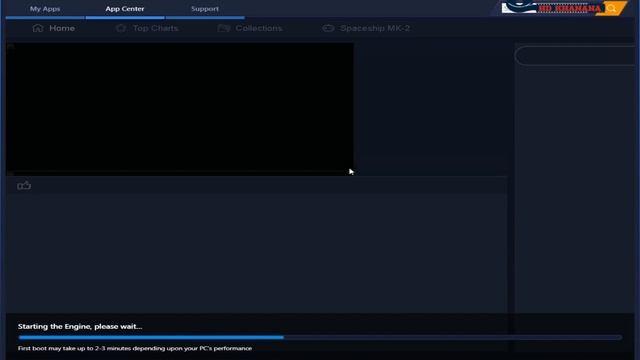This screenshot has height=360, width=640.
Task: Switch to the App Center tab
Action: 125,9
